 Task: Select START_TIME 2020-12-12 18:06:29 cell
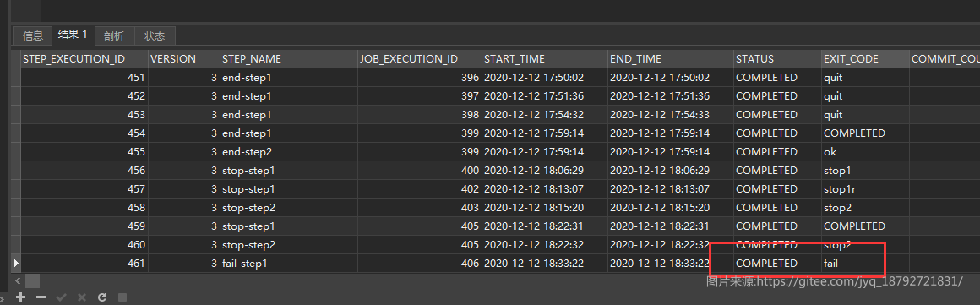pos(544,170)
